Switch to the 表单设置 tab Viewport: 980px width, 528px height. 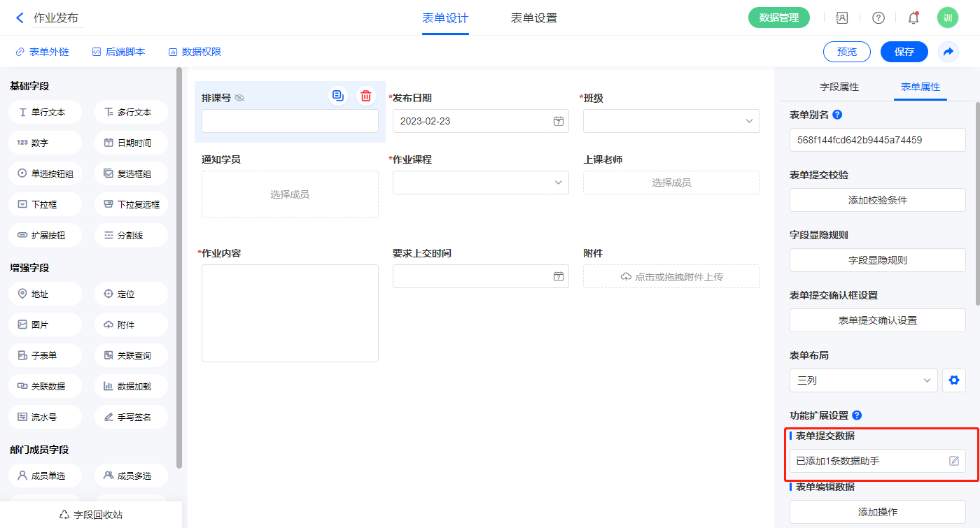click(534, 18)
